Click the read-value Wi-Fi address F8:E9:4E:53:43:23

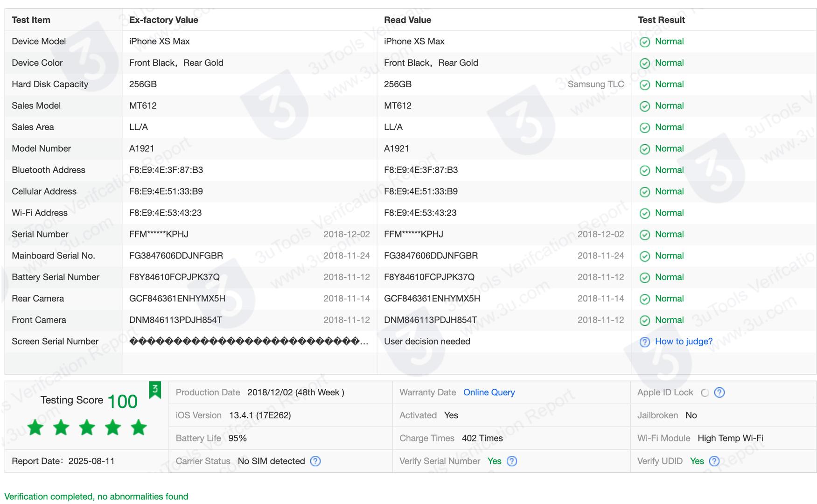click(x=420, y=213)
